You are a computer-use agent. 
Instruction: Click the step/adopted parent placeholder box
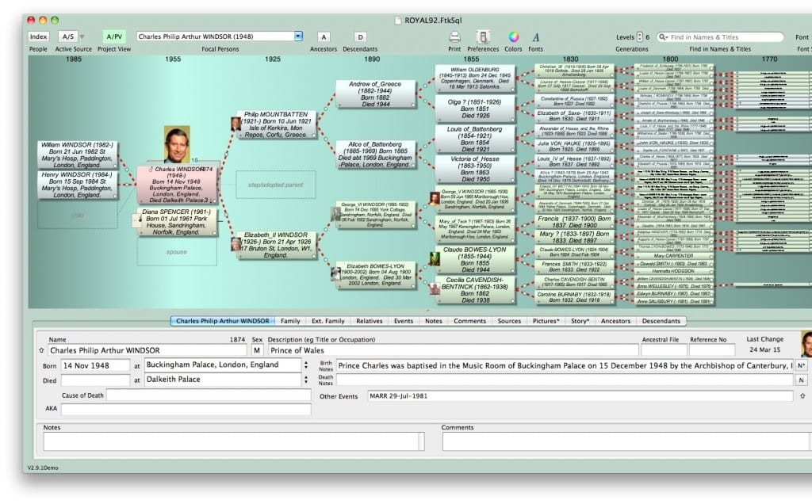click(x=275, y=185)
